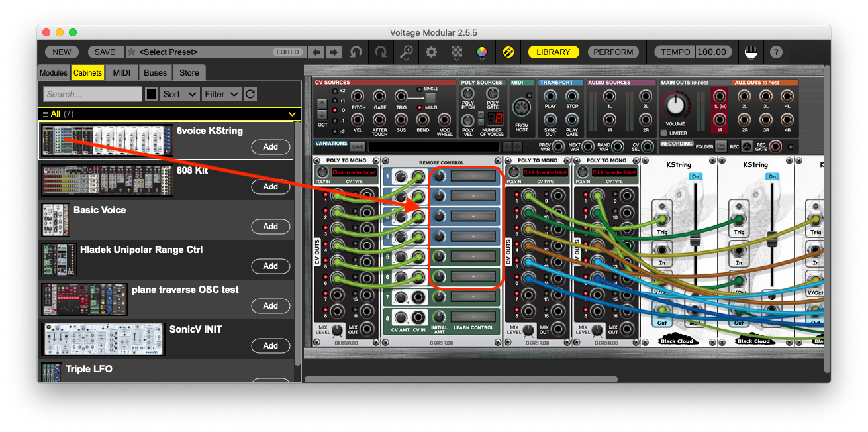Click the black color filter swatch
868x432 pixels.
tap(152, 94)
